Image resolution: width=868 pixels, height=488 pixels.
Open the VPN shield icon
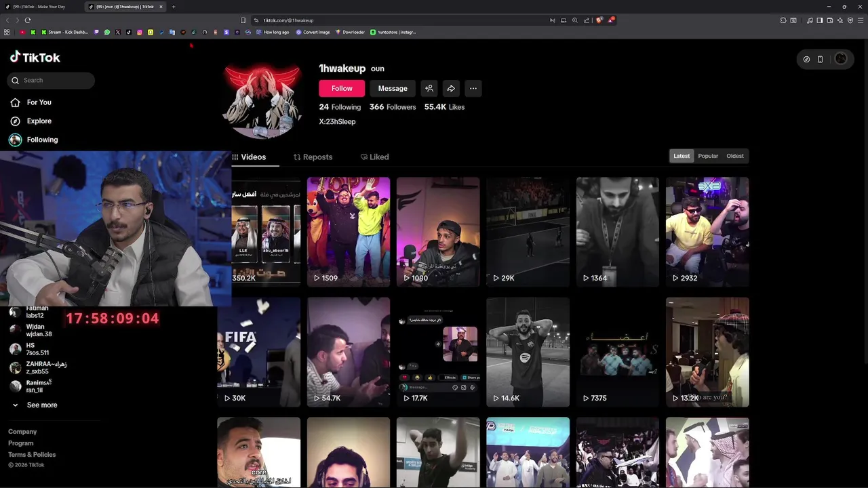click(850, 20)
